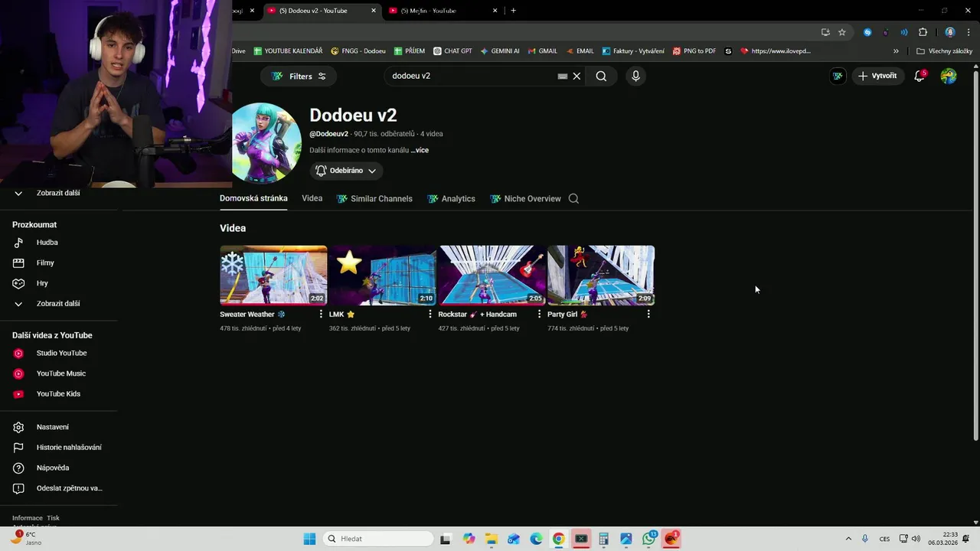This screenshot has width=980, height=551.
Task: Open the Analytics tab
Action: [x=451, y=198]
